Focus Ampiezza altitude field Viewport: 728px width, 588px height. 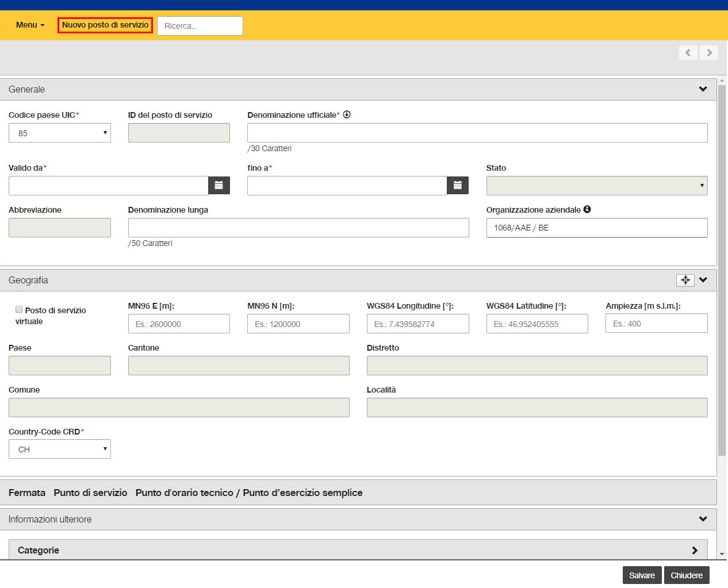pos(657,323)
